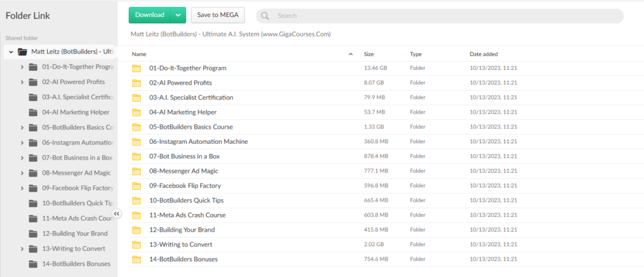
Task: Click Save to MEGA button
Action: pos(218,15)
